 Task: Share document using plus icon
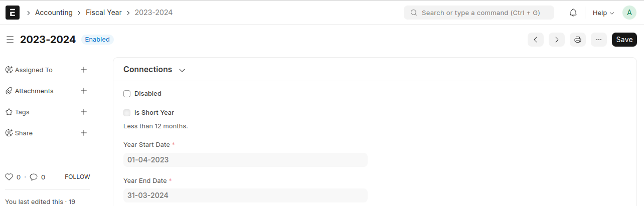pyautogui.click(x=84, y=133)
